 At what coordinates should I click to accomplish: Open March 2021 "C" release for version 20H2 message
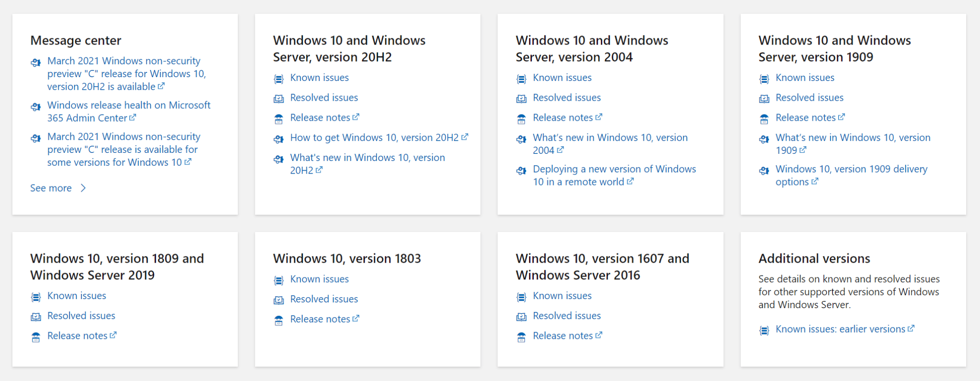tap(126, 74)
